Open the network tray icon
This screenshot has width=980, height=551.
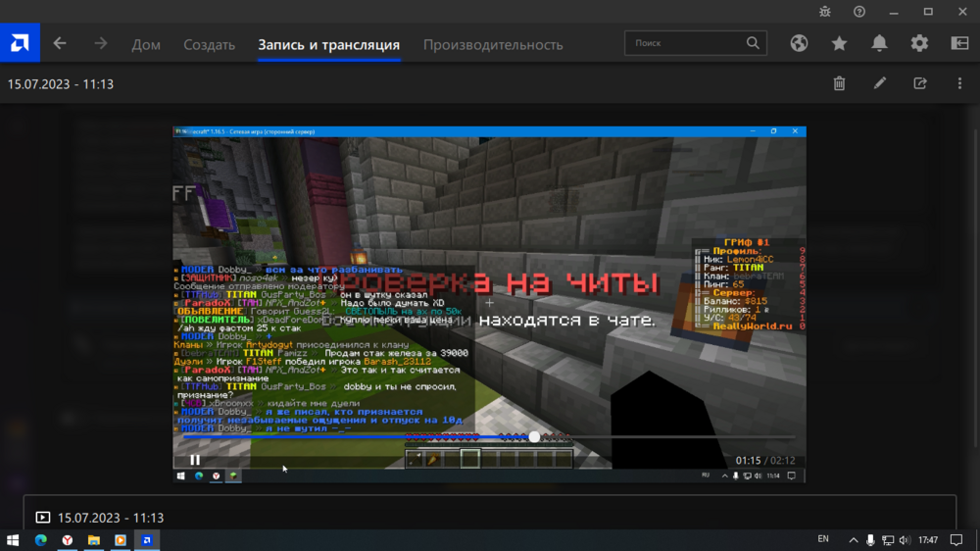pyautogui.click(x=888, y=540)
